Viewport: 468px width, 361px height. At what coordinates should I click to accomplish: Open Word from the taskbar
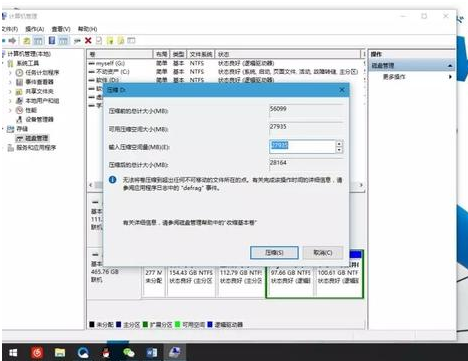pyautogui.click(x=152, y=353)
